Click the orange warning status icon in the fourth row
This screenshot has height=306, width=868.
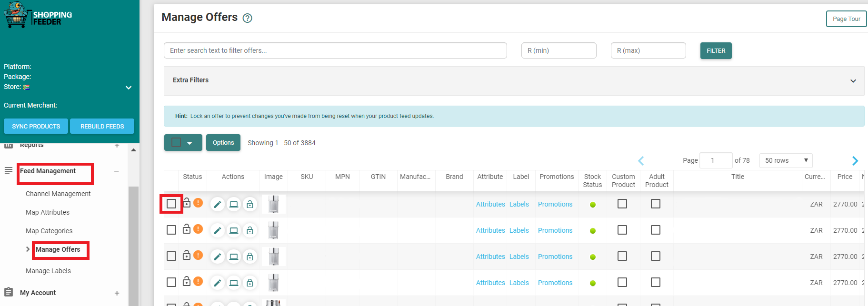coord(198,281)
